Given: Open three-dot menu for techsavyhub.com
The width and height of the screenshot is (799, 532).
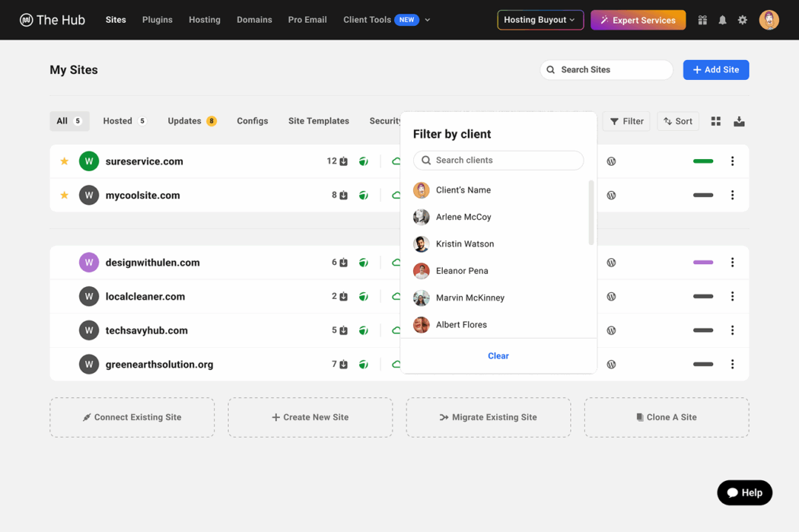Looking at the screenshot, I should point(732,330).
